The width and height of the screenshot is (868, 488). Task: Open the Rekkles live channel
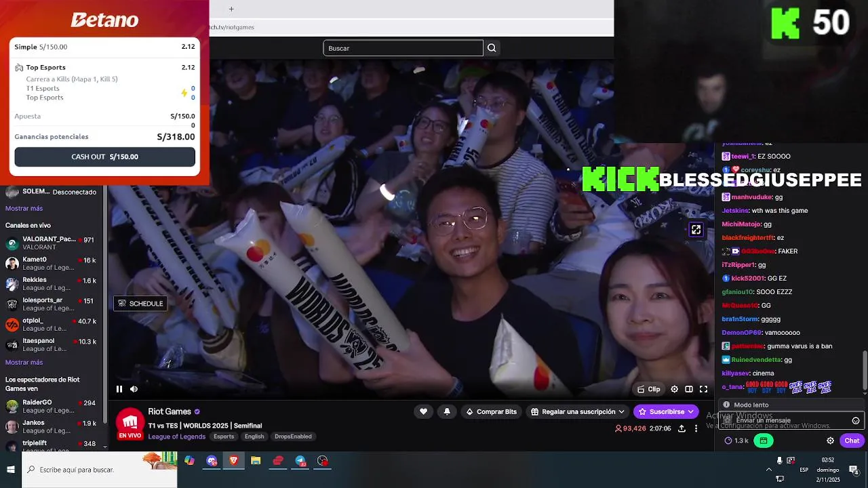click(x=52, y=284)
